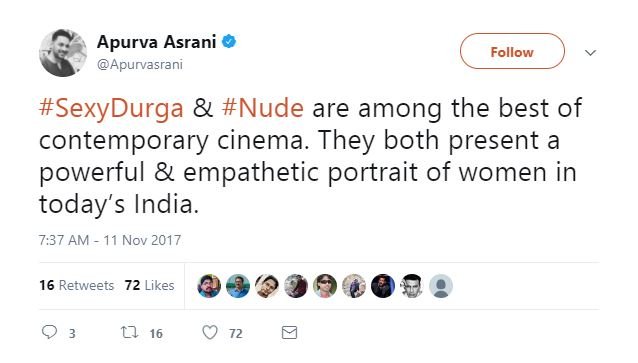Open the black-and-white face avatar
The height and width of the screenshot is (363, 638).
(412, 286)
